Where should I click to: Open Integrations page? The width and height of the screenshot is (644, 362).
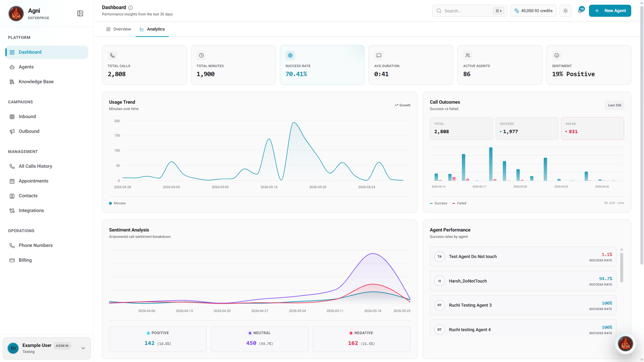pos(47,211)
